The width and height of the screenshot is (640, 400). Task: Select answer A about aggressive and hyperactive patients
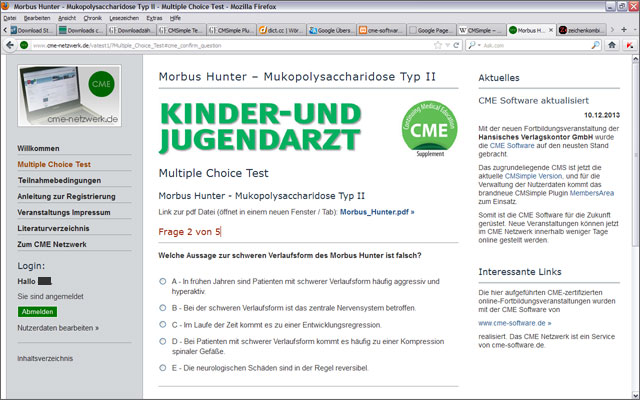coord(162,281)
